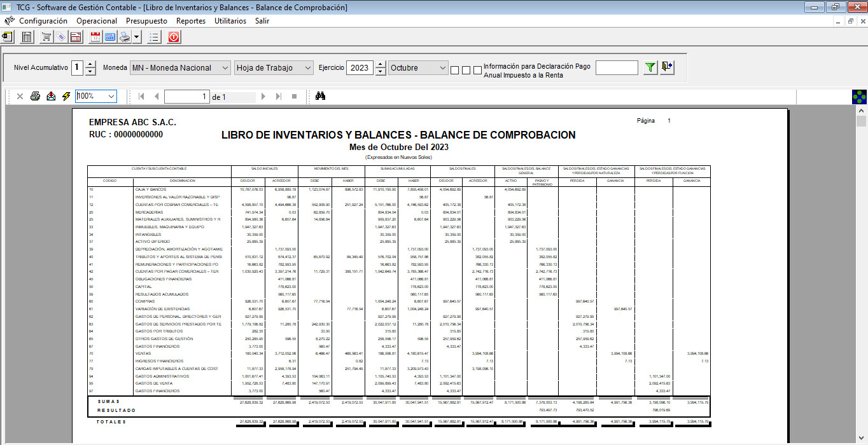868x445 pixels.
Task: Open the calendar icon in the toolbar
Action: coord(95,38)
